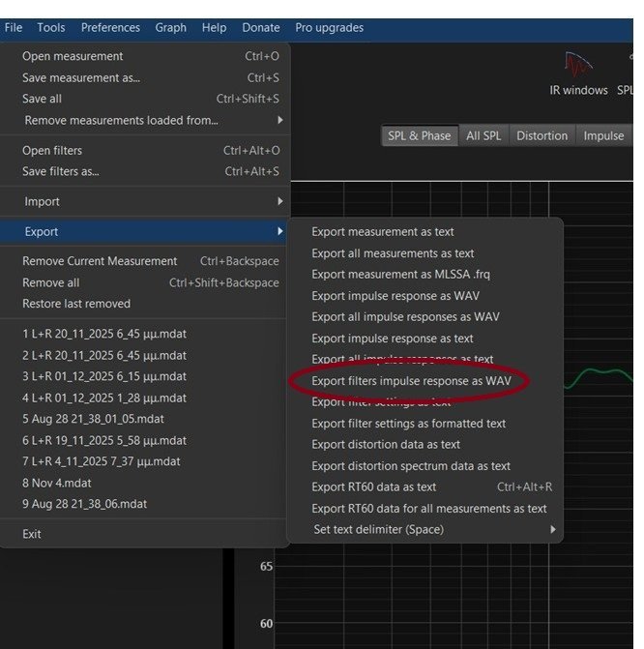The width and height of the screenshot is (644, 649).
Task: Open the Preferences menu
Action: click(110, 28)
